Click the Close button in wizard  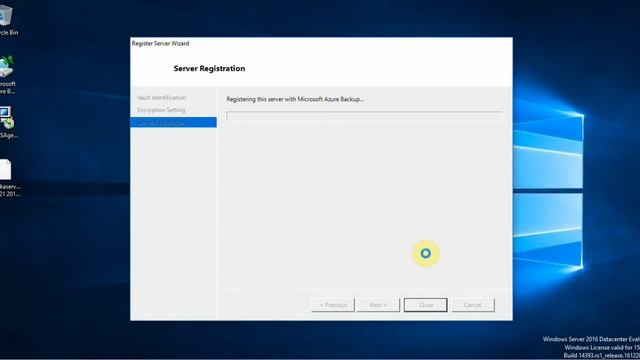425,305
